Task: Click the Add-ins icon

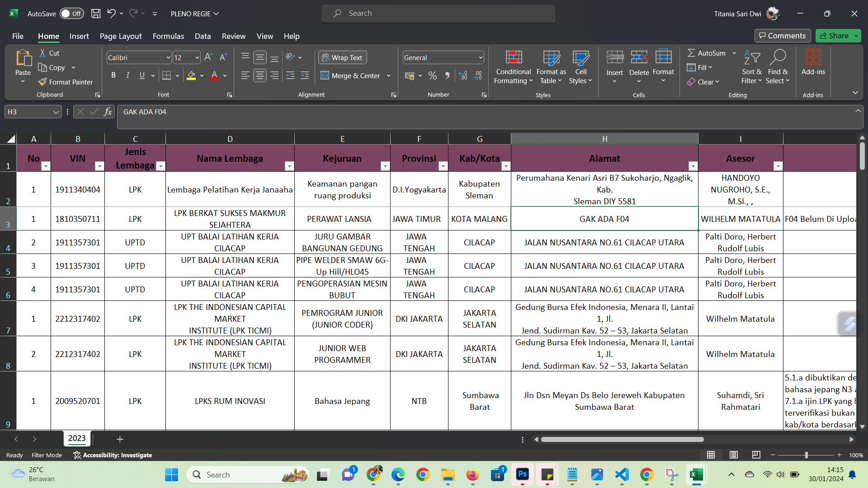Action: (813, 62)
